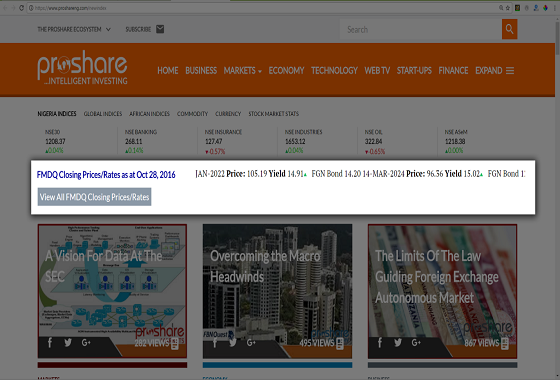
Task: Open Business in main navigation
Action: click(201, 71)
